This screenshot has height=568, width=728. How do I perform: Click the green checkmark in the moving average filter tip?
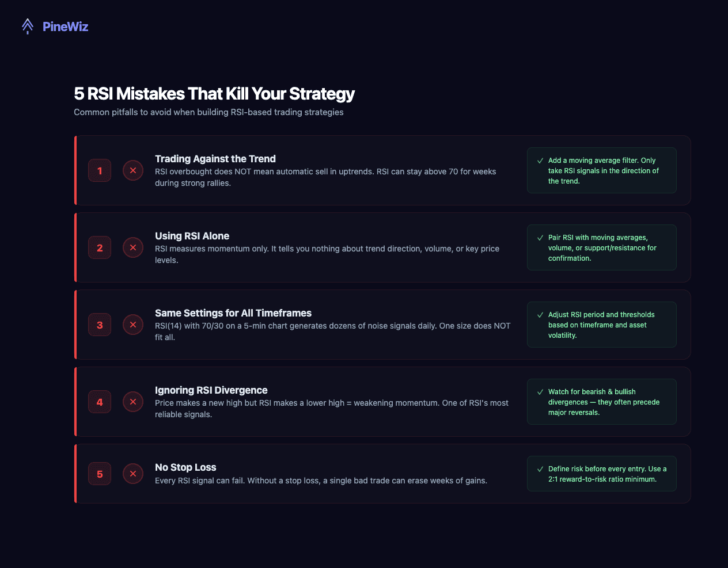coord(540,160)
